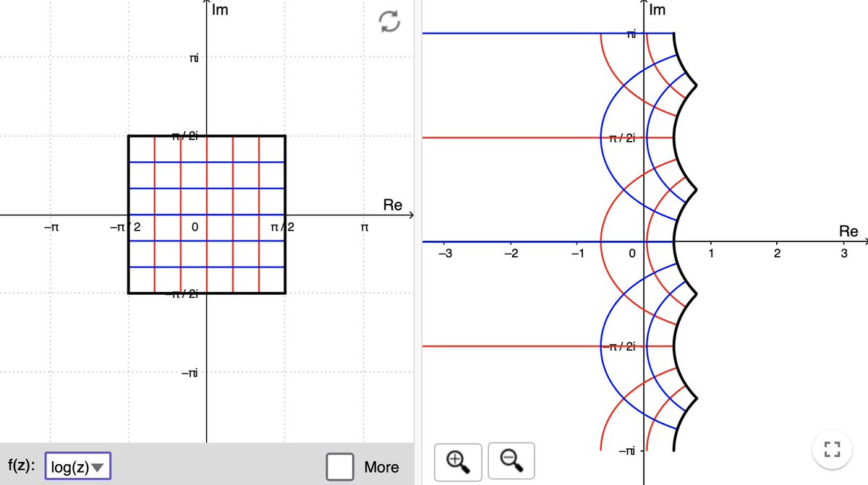This screenshot has width=868, height=485.
Task: Click the −πi label on left imaginary axis
Action: point(191,373)
